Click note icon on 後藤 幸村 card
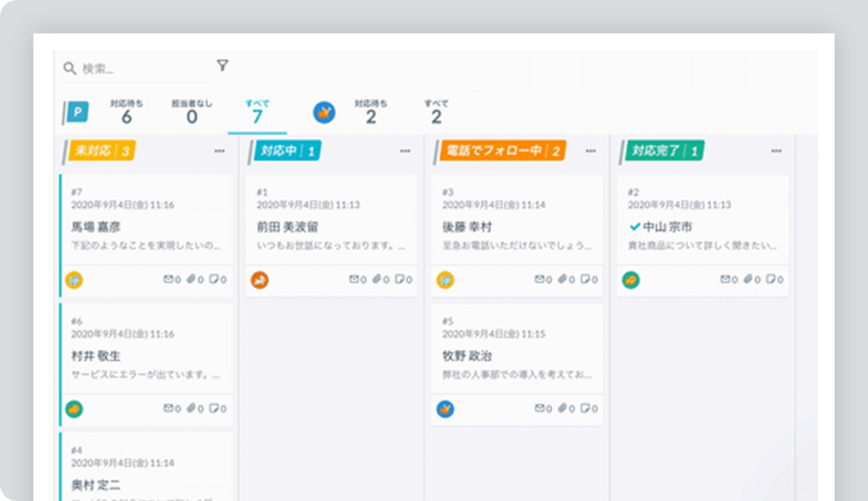The image size is (868, 501). pos(585,280)
